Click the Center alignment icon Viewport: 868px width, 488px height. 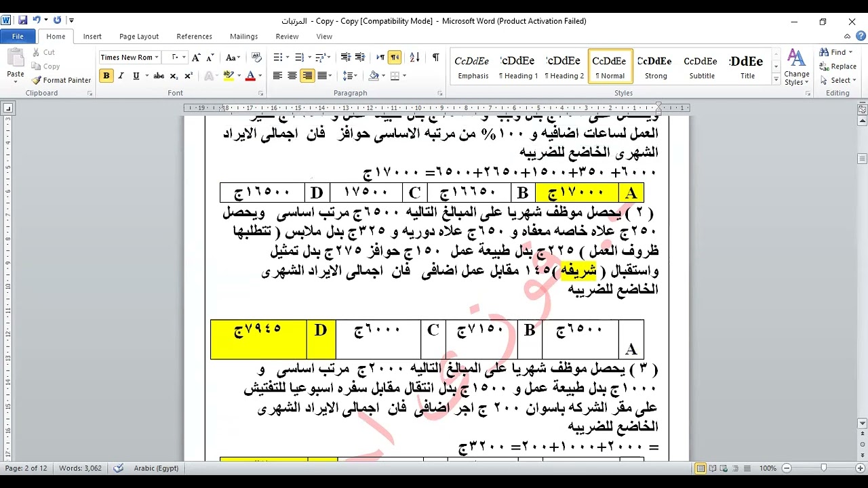click(292, 76)
